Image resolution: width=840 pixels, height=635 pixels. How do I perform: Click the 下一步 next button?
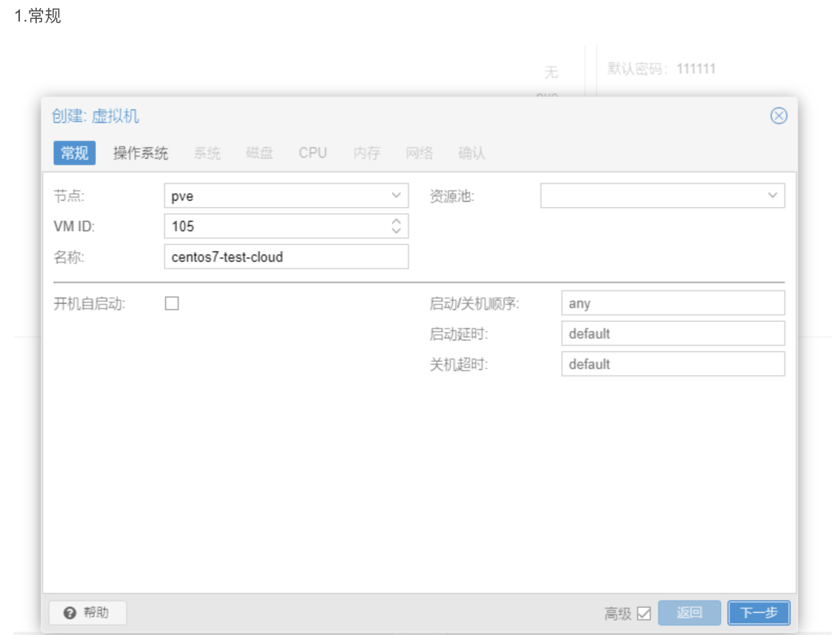pyautogui.click(x=758, y=612)
